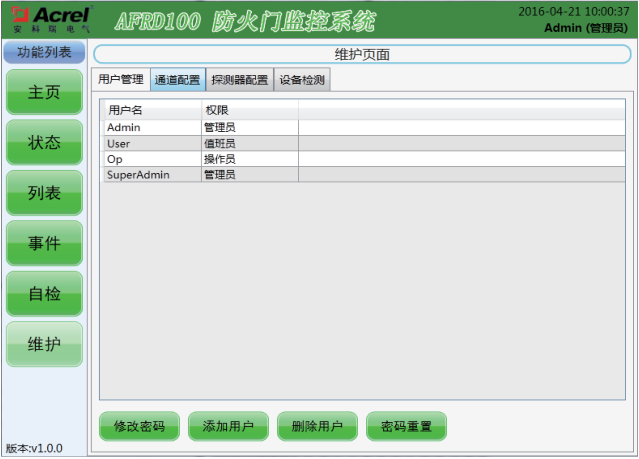Screen dimensions: 639x459
Task: Pick the Op operator row
Action: coord(150,159)
